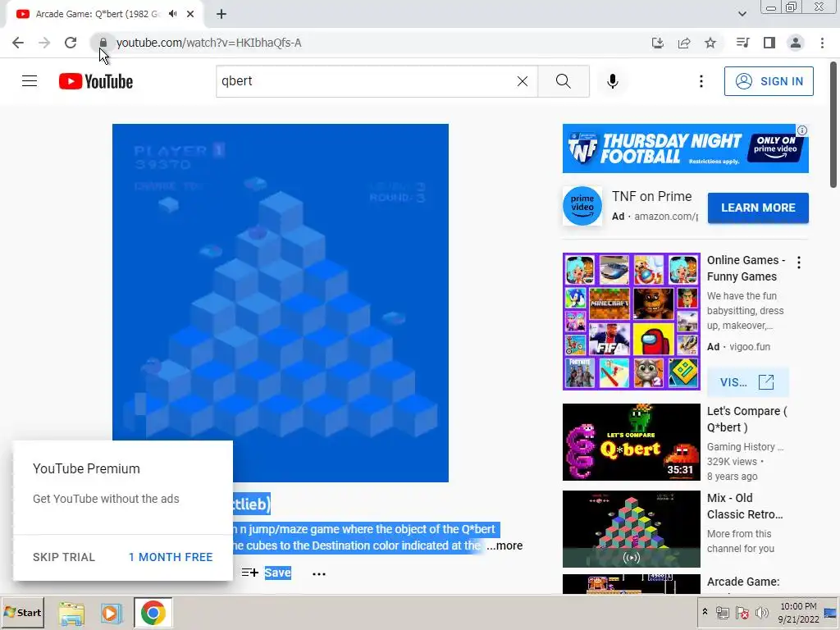Expand the description with ...more
This screenshot has width=840, height=630.
(504, 546)
